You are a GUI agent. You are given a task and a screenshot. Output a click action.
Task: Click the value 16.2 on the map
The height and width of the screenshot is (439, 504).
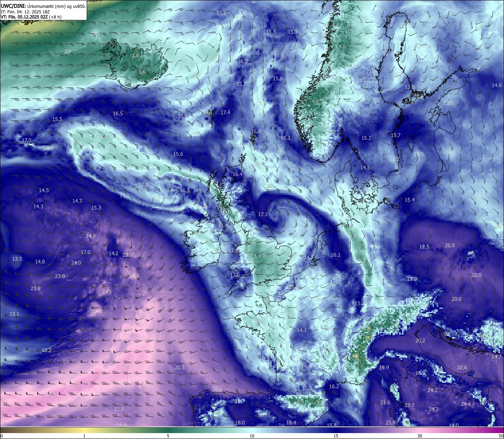coord(334,387)
